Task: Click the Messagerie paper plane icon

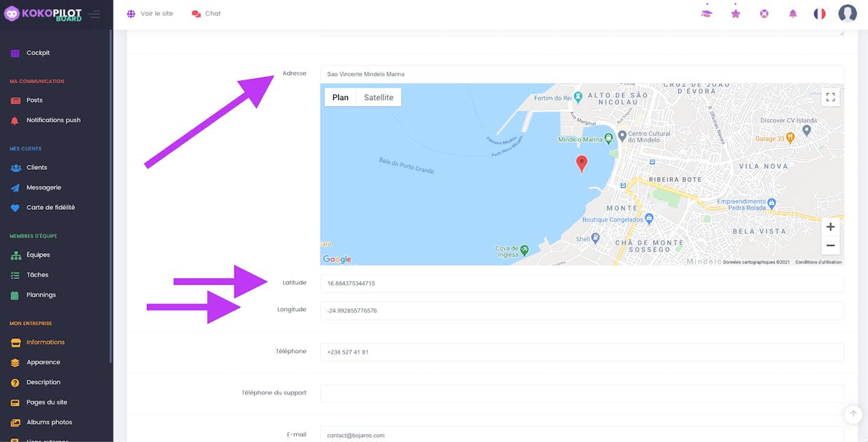Action: [x=15, y=188]
